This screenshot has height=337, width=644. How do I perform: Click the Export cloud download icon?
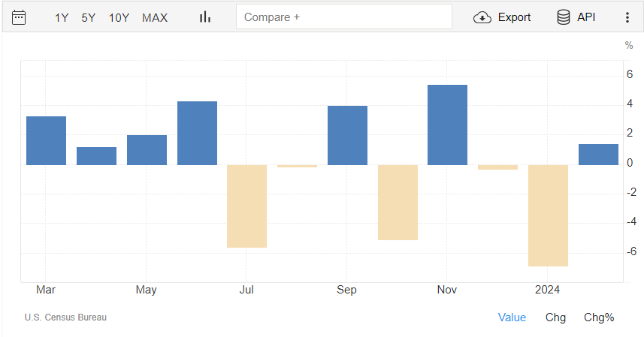[x=482, y=17]
